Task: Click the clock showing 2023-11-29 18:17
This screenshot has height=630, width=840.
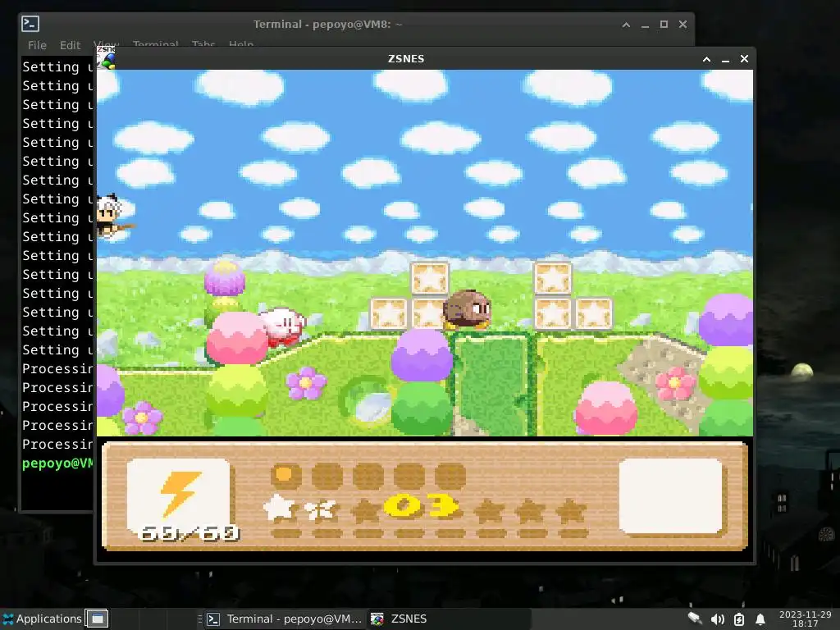Action: tap(805, 619)
